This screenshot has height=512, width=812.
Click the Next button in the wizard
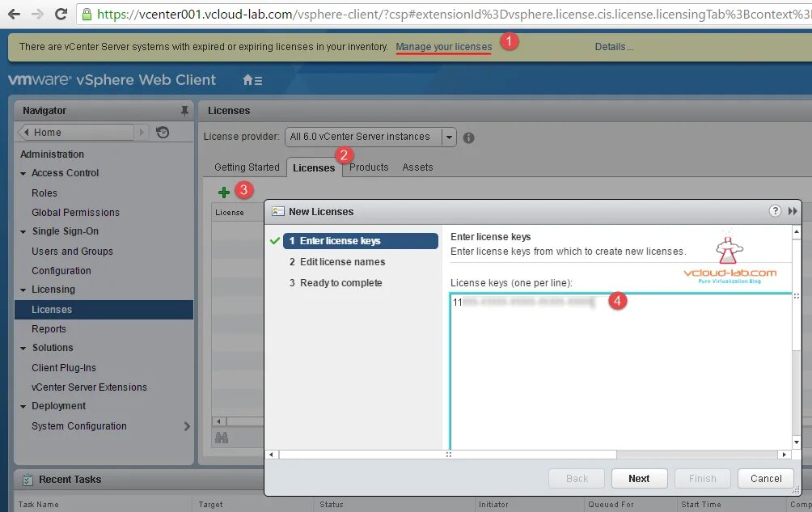tap(639, 478)
